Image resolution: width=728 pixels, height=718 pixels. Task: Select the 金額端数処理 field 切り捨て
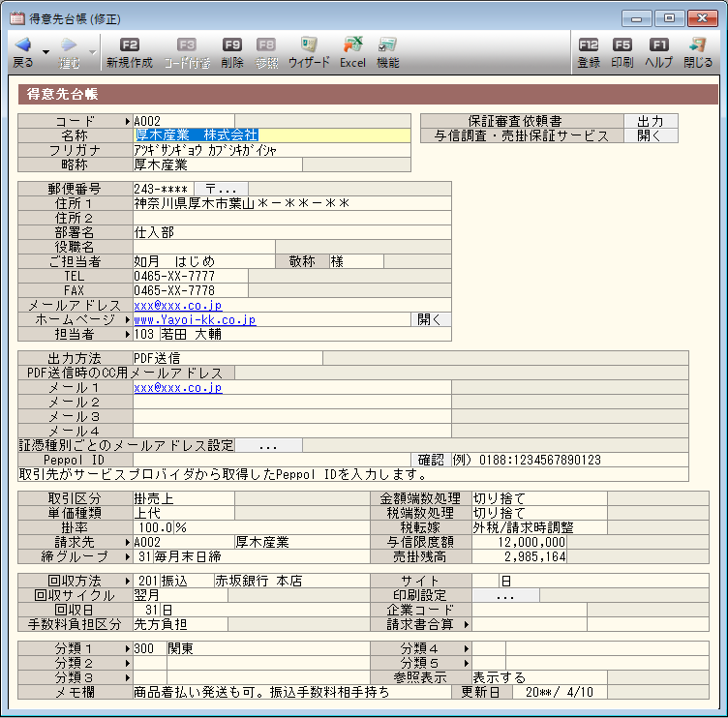pyautogui.click(x=539, y=498)
